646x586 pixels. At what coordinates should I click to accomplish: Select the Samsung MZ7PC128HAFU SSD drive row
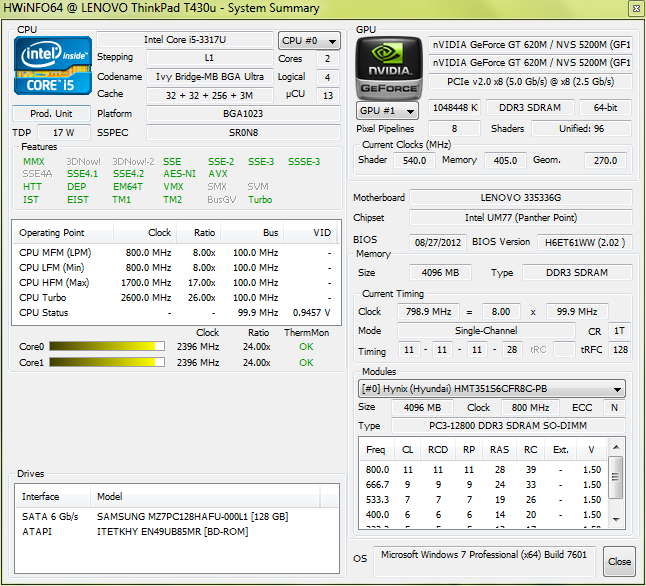click(155, 516)
